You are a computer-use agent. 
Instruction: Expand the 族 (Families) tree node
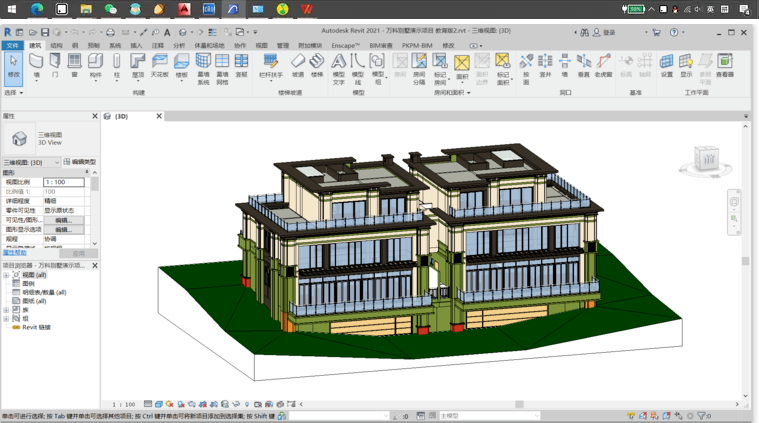pos(6,310)
